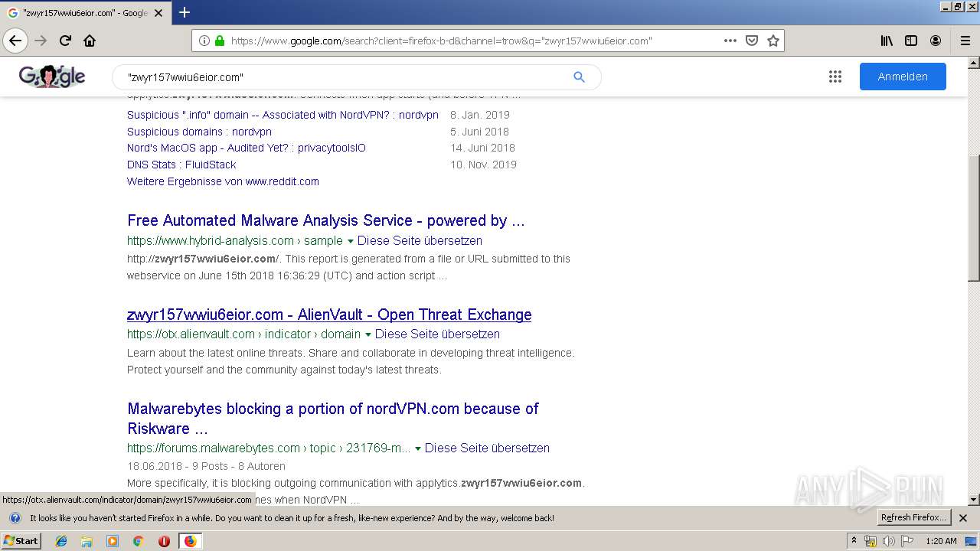Image resolution: width=980 pixels, height=551 pixels.
Task: Open Weitere Ergebnisse von www.reddit.com
Action: [223, 181]
